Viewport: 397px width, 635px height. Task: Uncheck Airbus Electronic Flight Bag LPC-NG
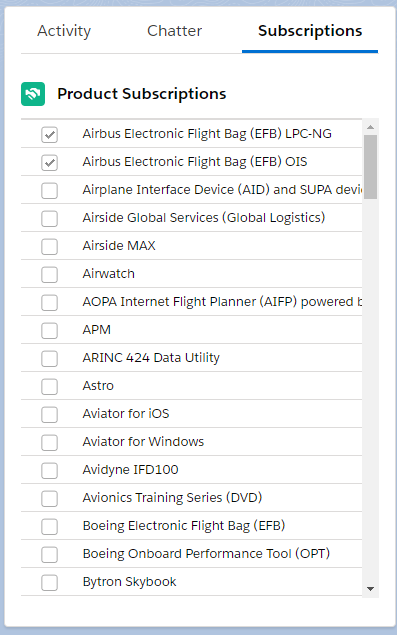pos(49,134)
